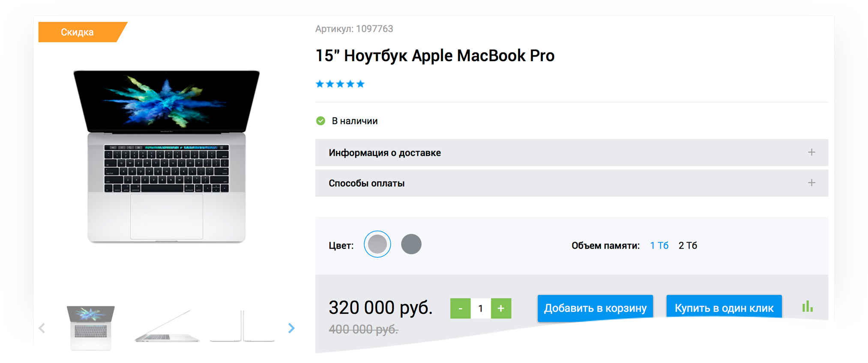The image size is (868, 363).
Task: Click the five-star rating
Action: (340, 84)
